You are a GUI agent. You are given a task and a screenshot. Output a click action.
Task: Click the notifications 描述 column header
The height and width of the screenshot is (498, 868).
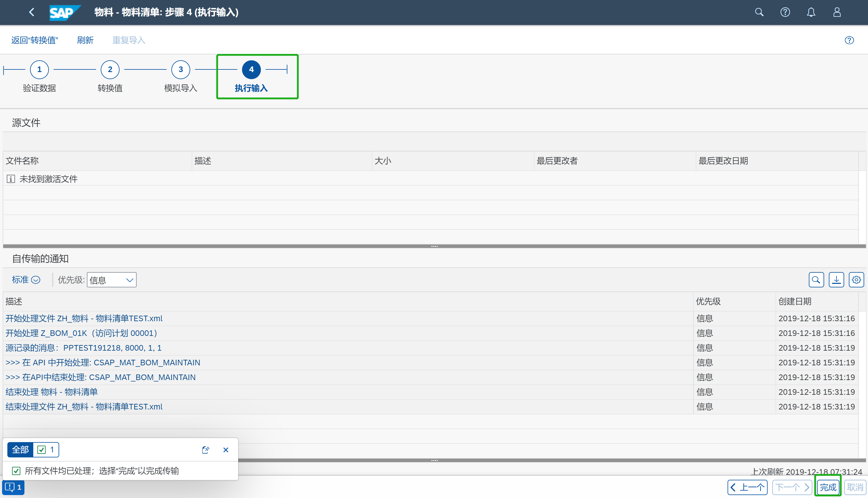click(x=348, y=301)
